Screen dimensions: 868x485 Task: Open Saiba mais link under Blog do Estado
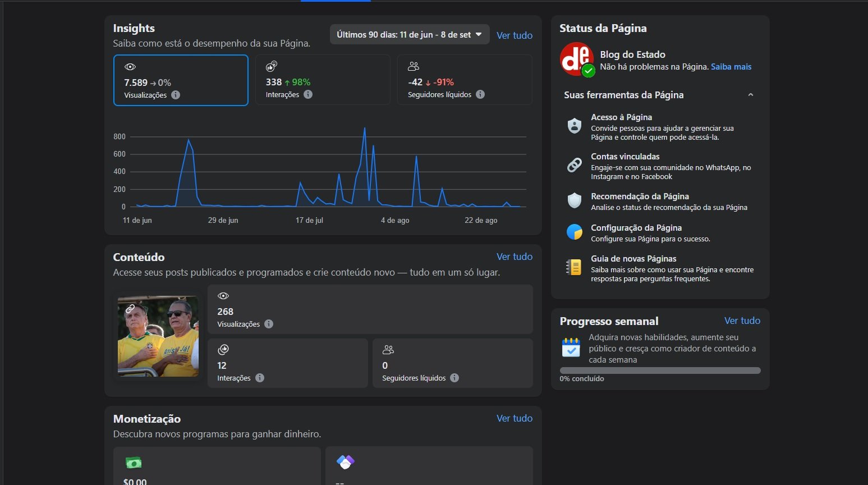pos(731,67)
